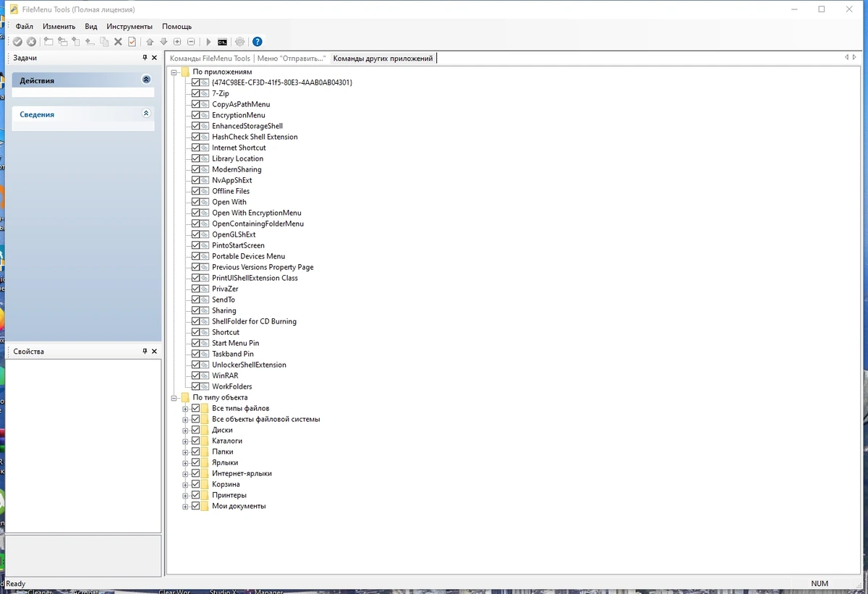Click the Play triangle toolbar icon
Screen dimensions: 868x594
click(x=208, y=42)
